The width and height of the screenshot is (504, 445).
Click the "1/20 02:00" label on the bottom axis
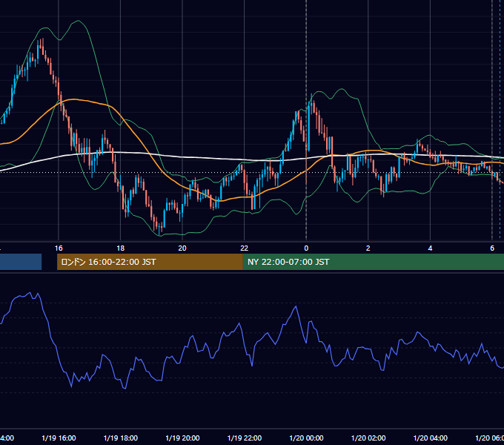tap(368, 438)
